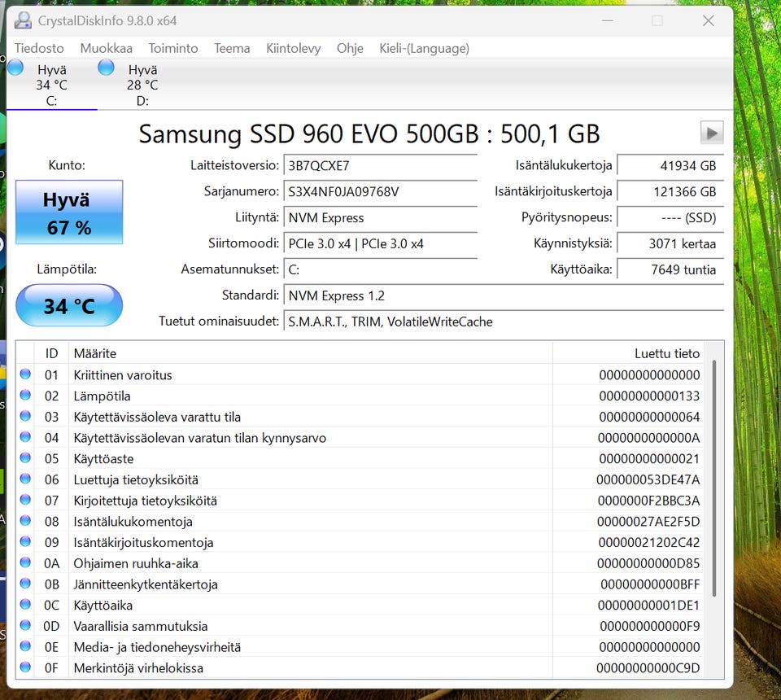Click the status dot for Isäntälukukomentoja

(x=25, y=521)
